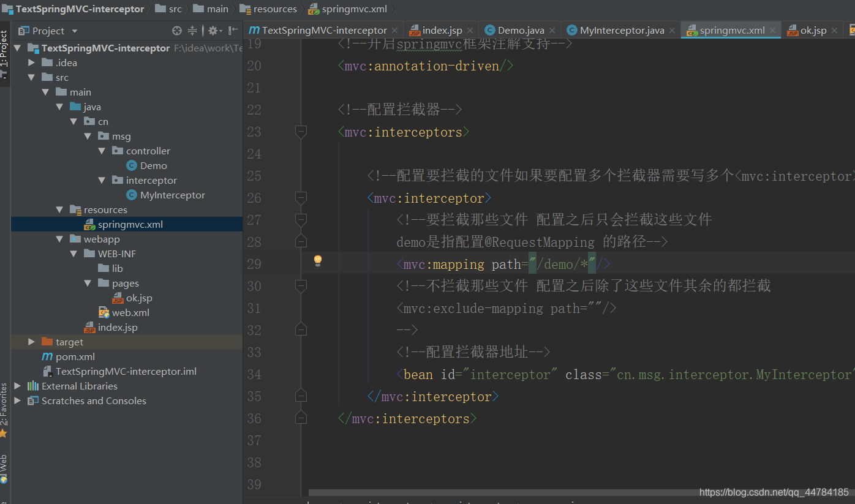
Task: Expand the .idea folder
Action: (32, 62)
